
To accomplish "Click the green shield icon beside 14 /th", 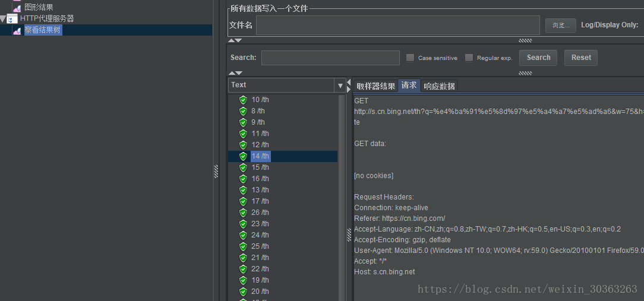I will click(x=243, y=156).
